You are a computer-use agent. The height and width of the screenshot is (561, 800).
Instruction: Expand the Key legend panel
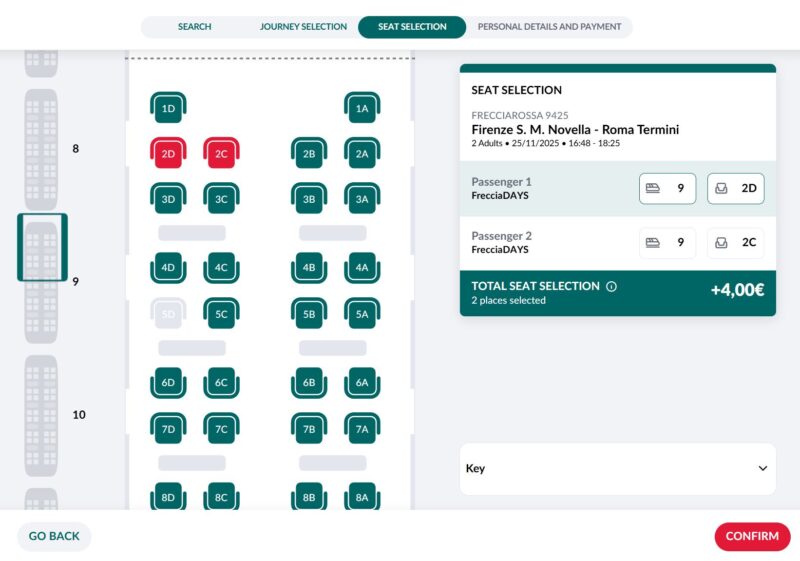[x=617, y=468]
